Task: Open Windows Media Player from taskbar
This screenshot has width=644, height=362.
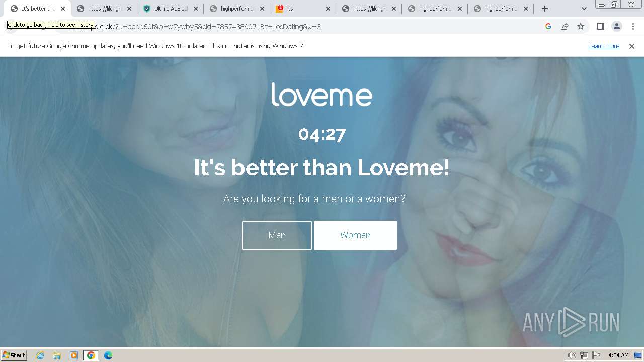Action: point(74,355)
